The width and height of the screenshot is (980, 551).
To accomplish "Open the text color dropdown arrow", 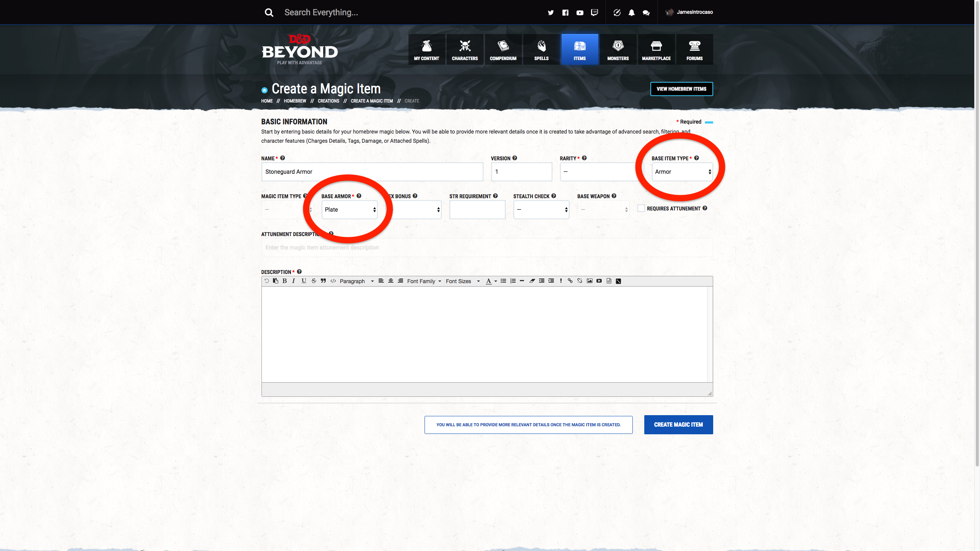I will pos(496,281).
